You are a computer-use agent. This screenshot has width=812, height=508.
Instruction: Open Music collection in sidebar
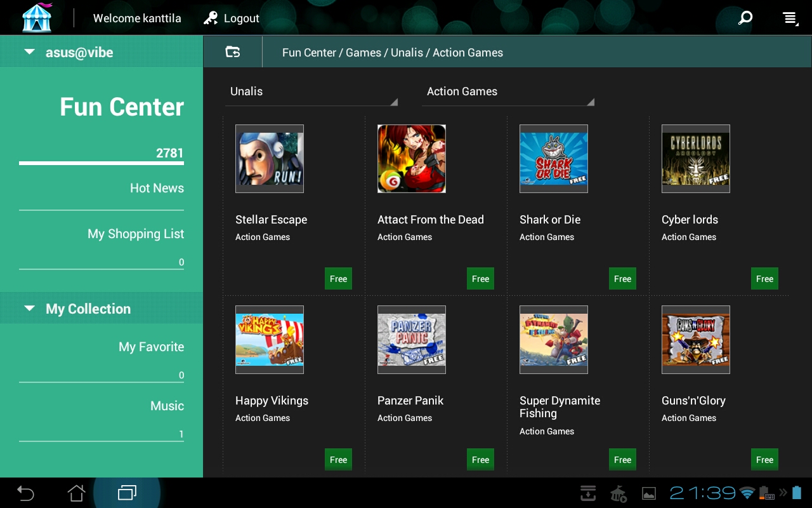[167, 406]
